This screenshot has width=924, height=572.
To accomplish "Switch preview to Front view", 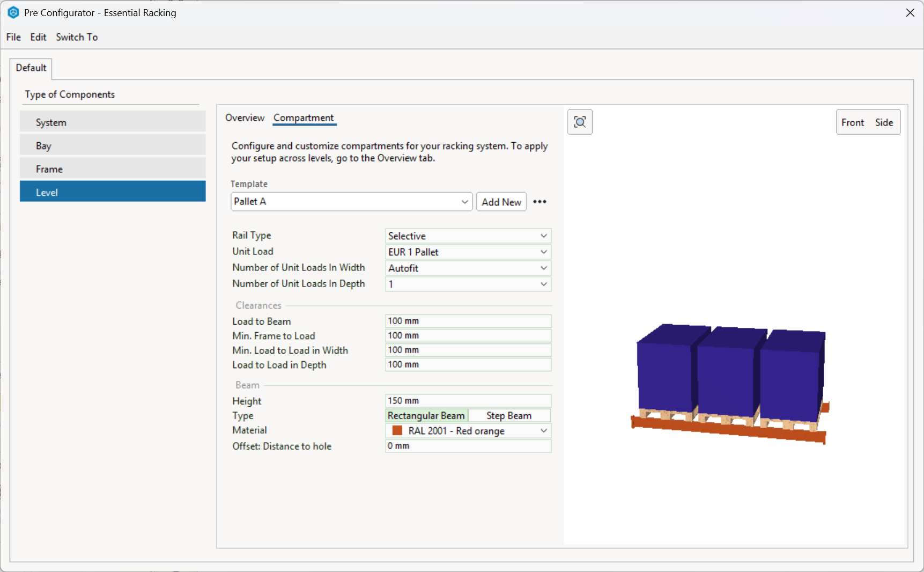I will [x=852, y=122].
